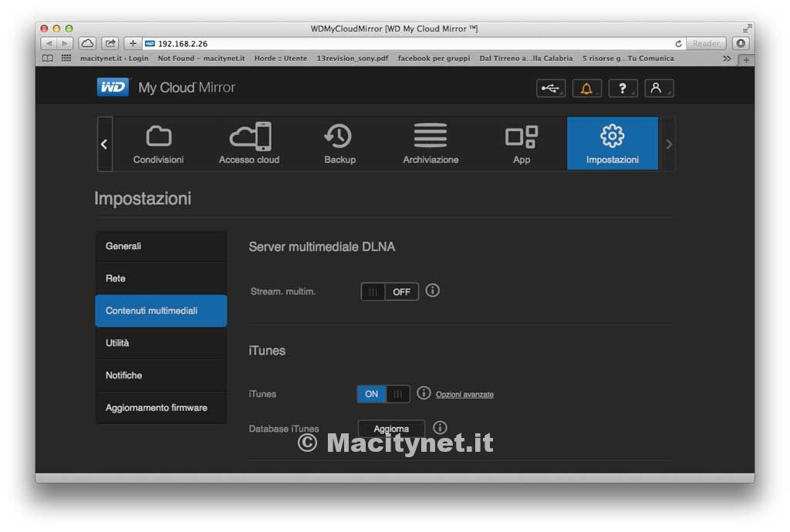
Task: Show info icon next to iTunes toggle
Action: 424,392
